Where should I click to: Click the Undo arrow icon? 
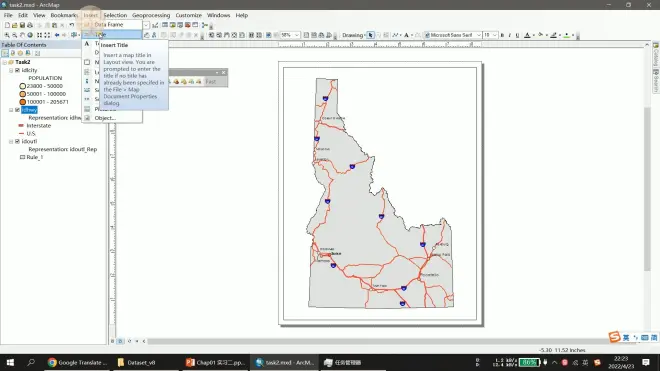pos(72,25)
